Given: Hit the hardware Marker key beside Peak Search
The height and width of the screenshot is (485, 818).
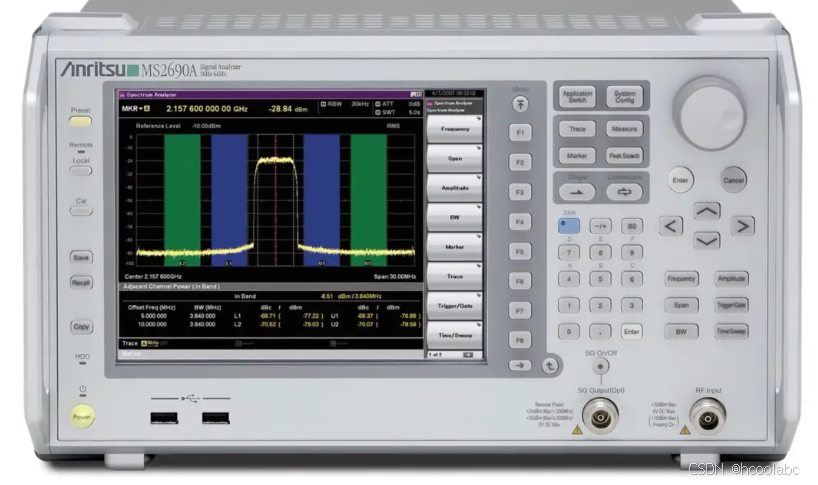Looking at the screenshot, I should point(577,155).
